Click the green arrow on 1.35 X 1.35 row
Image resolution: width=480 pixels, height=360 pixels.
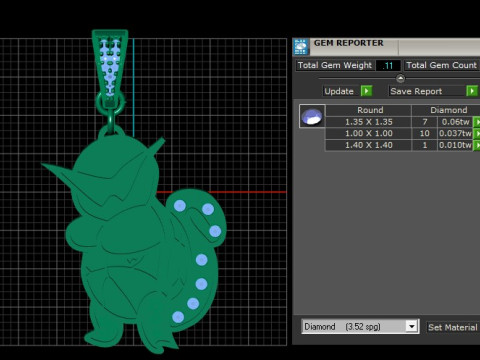pos(477,122)
